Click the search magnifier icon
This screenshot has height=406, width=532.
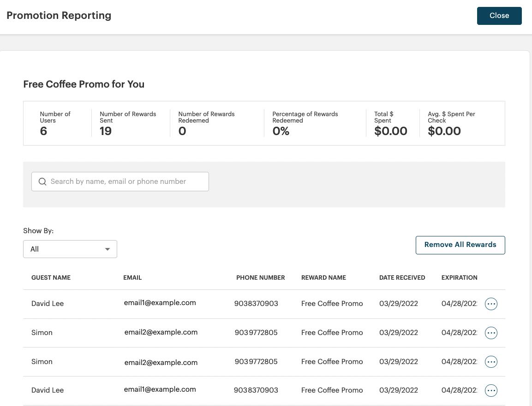coord(42,182)
